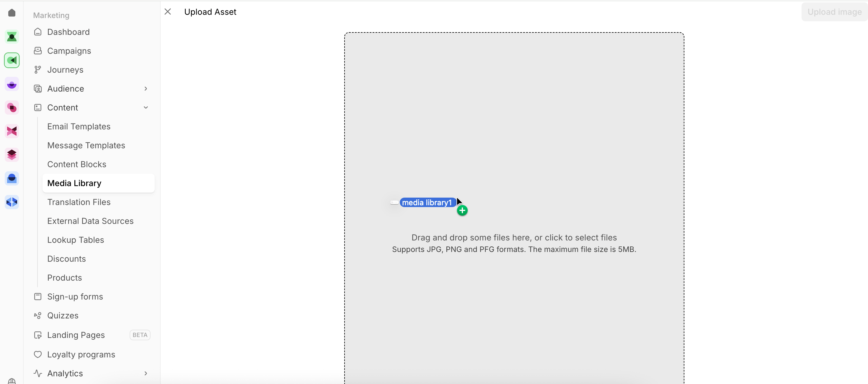The width and height of the screenshot is (868, 384).
Task: Open the green hourglass app icon
Action: pos(12,36)
